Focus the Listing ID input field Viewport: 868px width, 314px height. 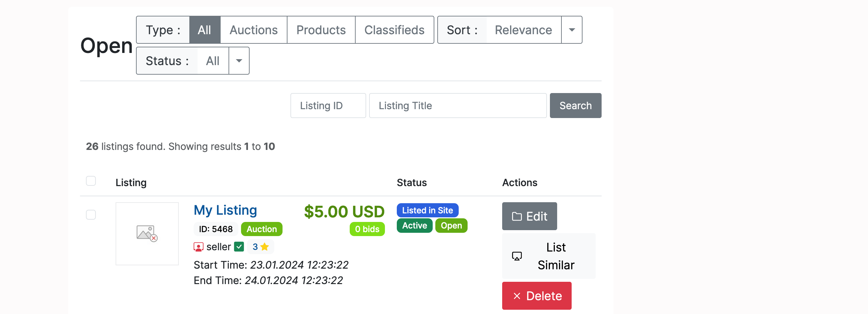click(328, 106)
